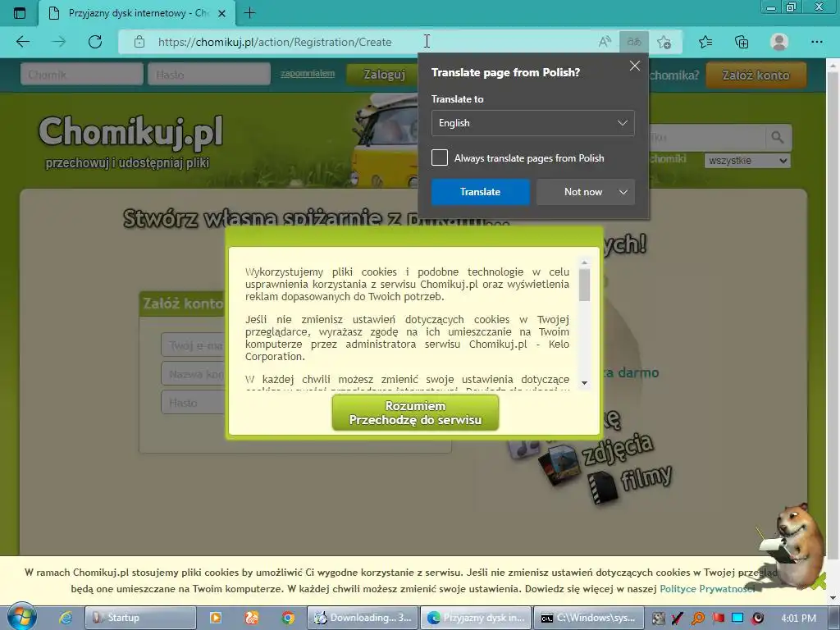Check Always translate pages from Polish

[440, 158]
